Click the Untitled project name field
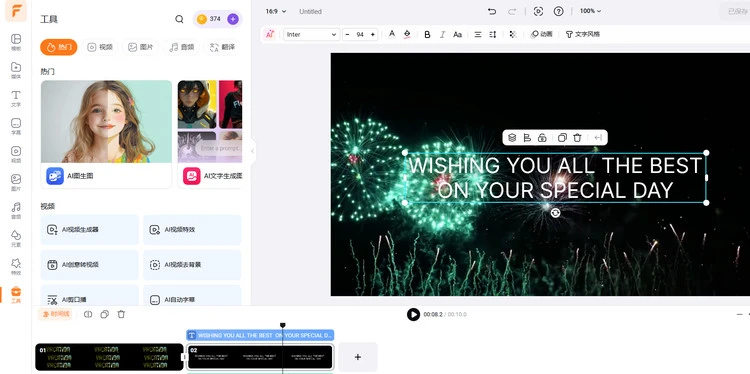This screenshot has height=374, width=750. coord(310,11)
